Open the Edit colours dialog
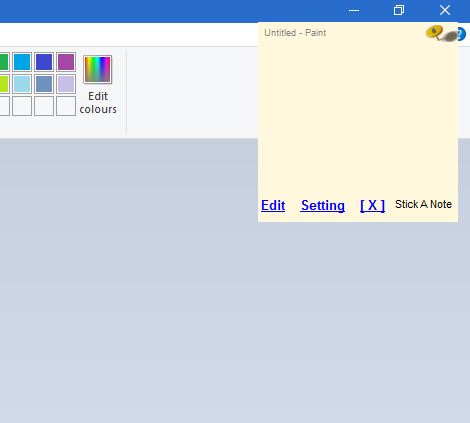The image size is (470, 423). [x=98, y=85]
